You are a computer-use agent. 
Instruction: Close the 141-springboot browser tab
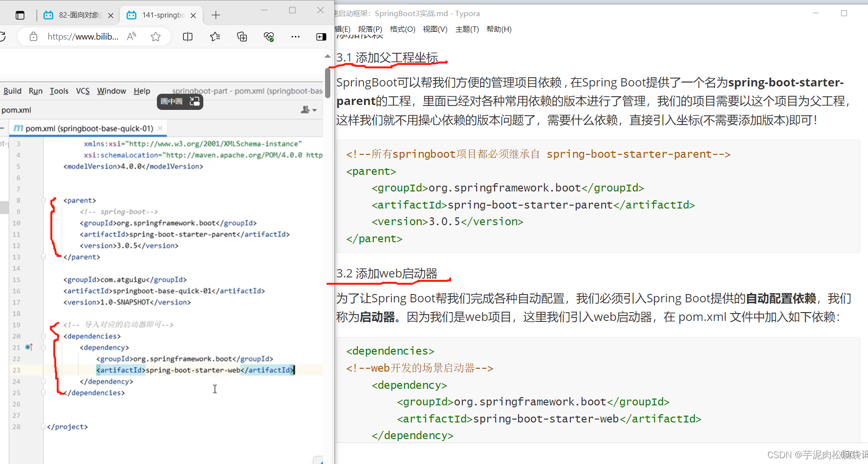[x=193, y=16]
